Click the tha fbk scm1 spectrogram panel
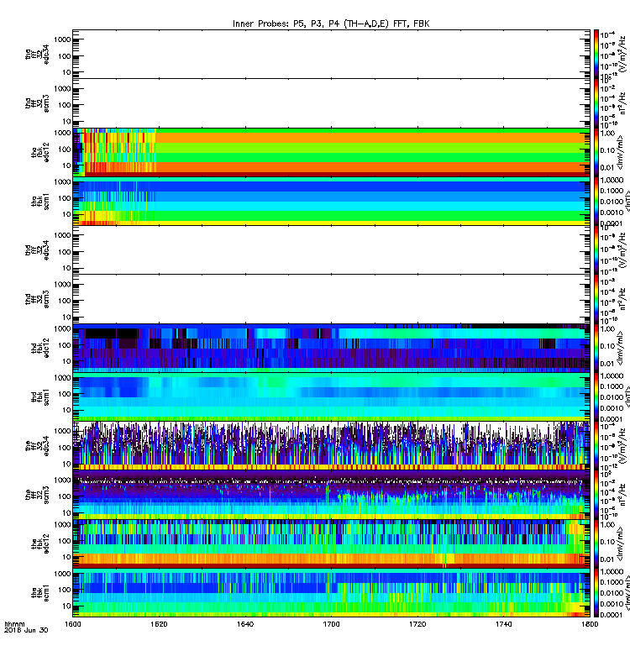630x672 pixels. click(x=331, y=201)
